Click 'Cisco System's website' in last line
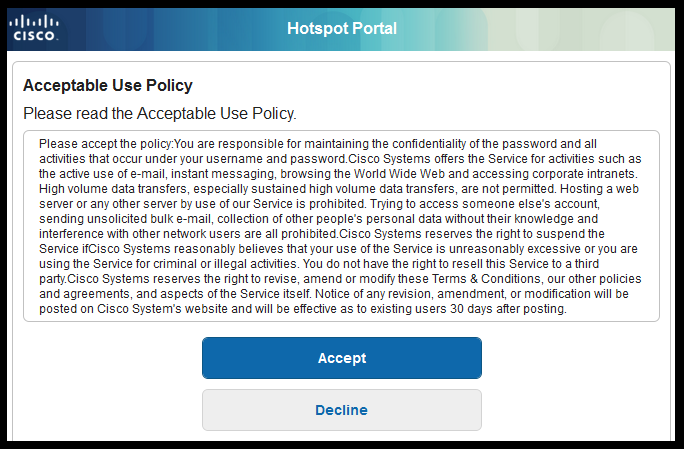 point(162,308)
